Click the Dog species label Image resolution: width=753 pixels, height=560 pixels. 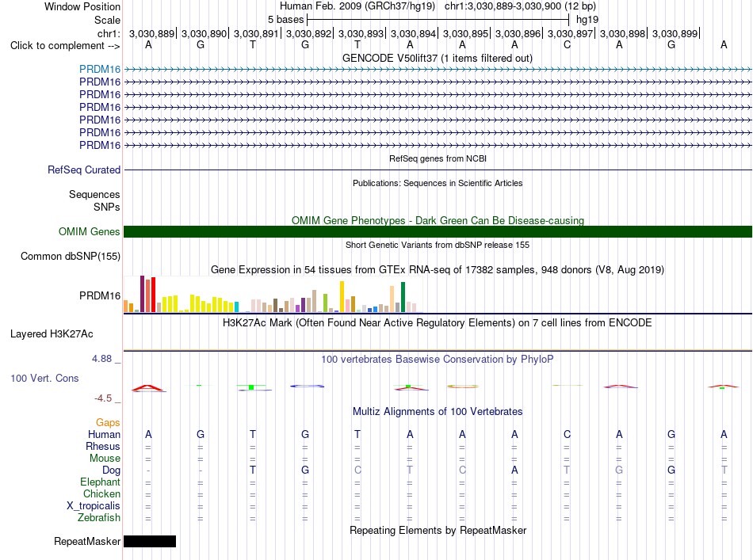pos(111,470)
